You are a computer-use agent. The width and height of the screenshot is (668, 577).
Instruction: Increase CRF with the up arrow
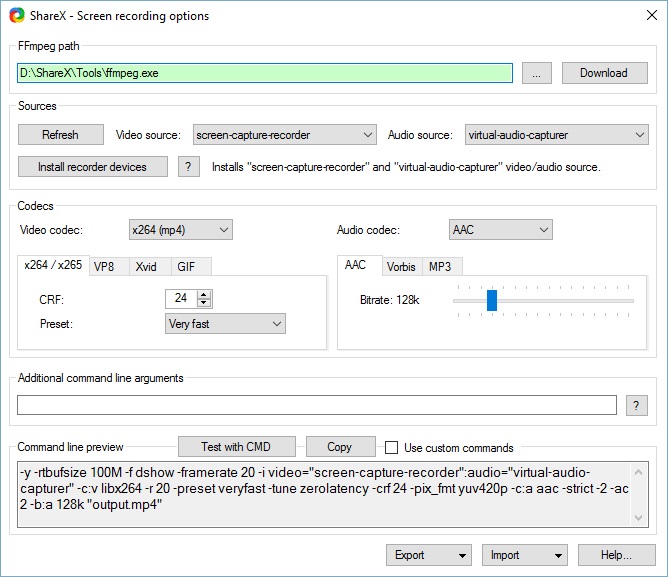click(204, 294)
